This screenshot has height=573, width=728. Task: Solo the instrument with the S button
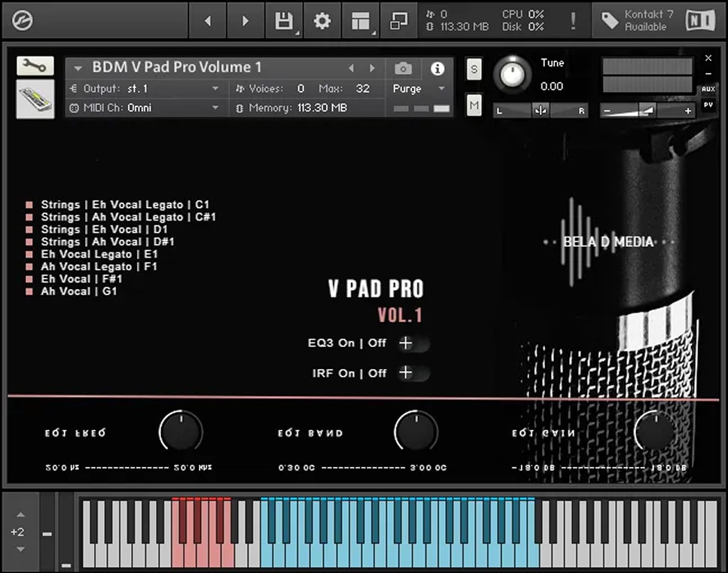pos(474,69)
